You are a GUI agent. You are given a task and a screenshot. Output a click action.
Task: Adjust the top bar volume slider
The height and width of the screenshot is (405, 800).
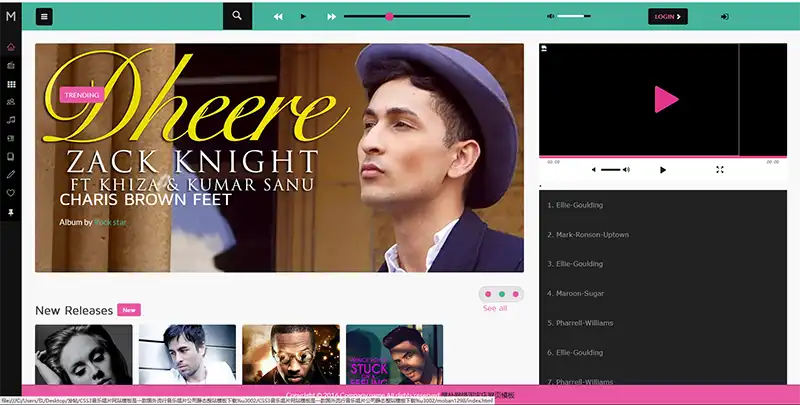pyautogui.click(x=574, y=16)
